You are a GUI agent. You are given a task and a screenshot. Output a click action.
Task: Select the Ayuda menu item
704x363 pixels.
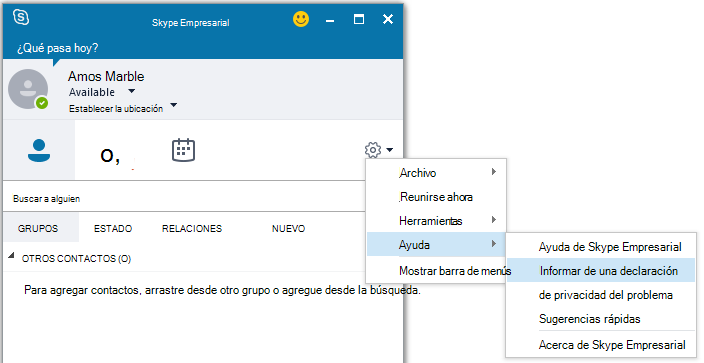436,244
